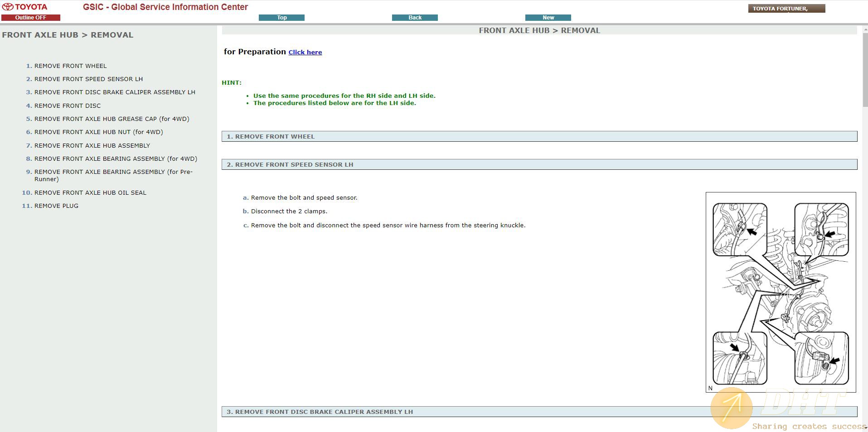Click section header 2. REMOVE FRONT SPEED SENSOR LH
Viewport: 868px width, 432px height.
(539, 164)
